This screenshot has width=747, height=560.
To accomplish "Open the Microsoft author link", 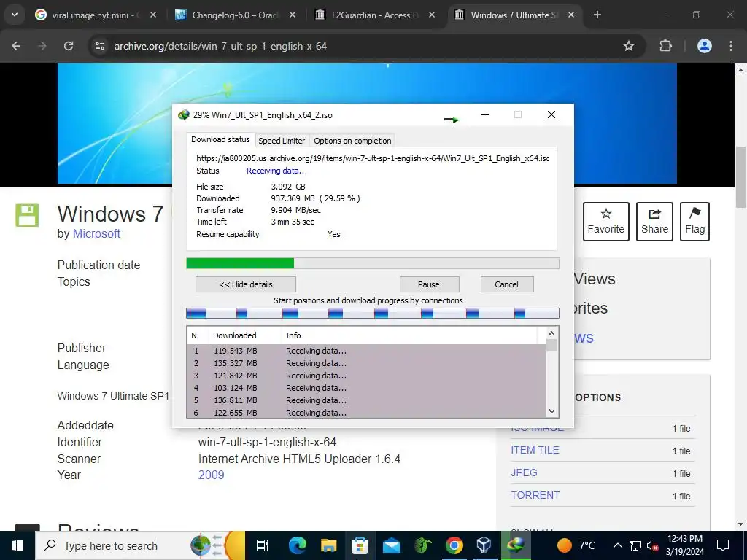I will click(96, 234).
